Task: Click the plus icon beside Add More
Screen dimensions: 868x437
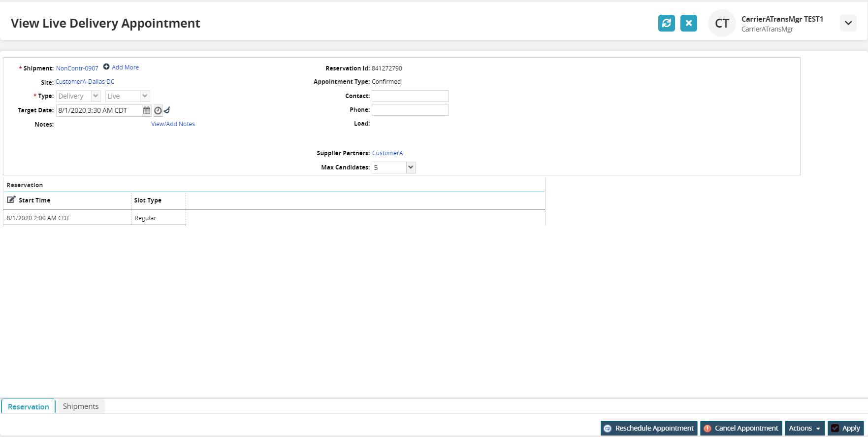Action: [106, 67]
